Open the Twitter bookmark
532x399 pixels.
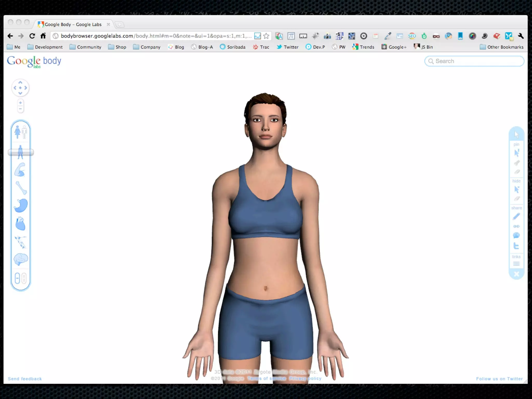pos(288,47)
